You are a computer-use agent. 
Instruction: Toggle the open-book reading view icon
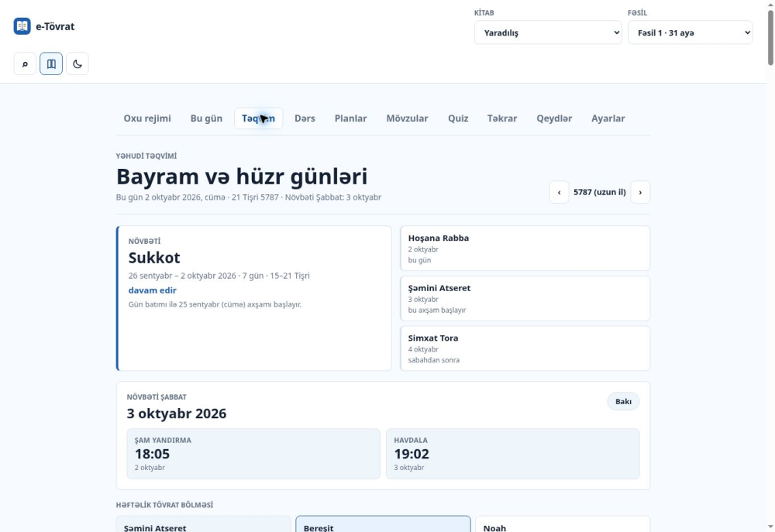pos(51,63)
